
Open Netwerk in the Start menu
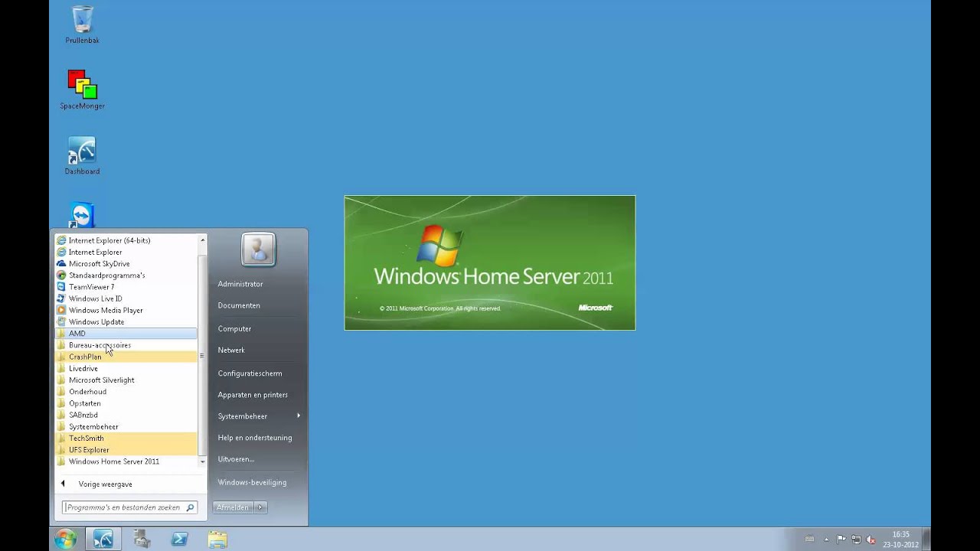tap(231, 350)
